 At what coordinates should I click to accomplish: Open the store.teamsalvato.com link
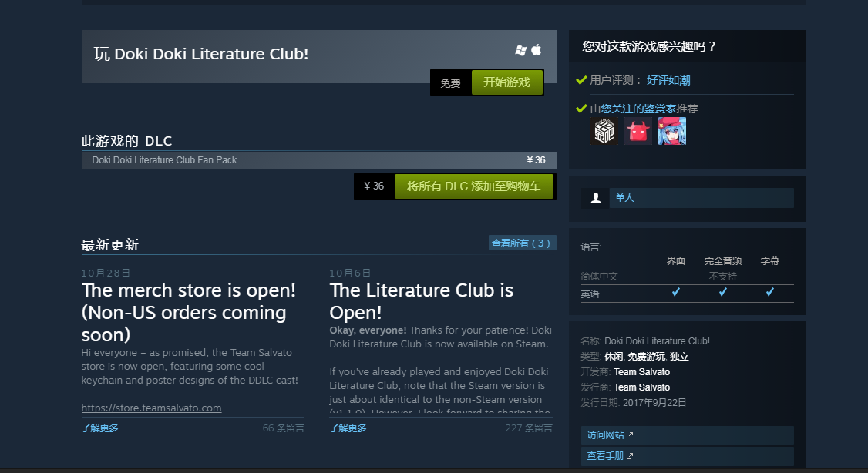coord(151,408)
